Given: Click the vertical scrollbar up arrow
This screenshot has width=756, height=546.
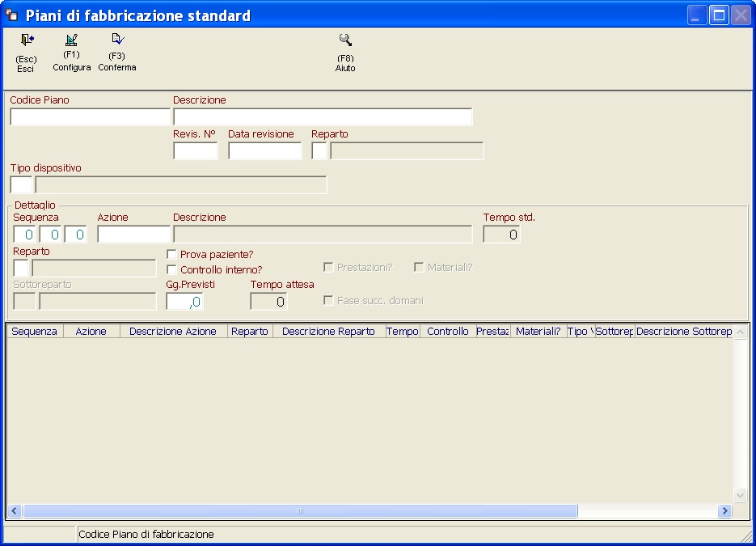Looking at the screenshot, I should [x=740, y=332].
